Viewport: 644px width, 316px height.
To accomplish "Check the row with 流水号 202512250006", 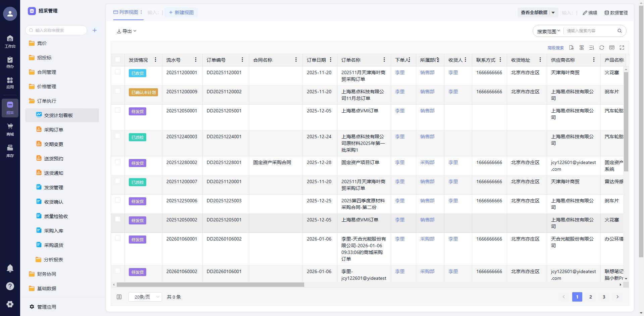I will point(118,200).
